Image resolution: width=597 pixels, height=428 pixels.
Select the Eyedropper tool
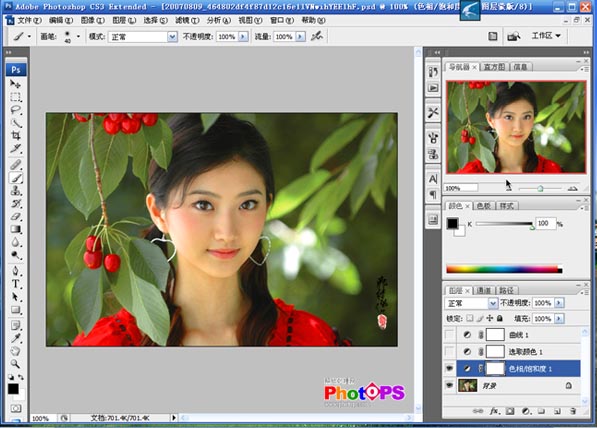pos(16,338)
